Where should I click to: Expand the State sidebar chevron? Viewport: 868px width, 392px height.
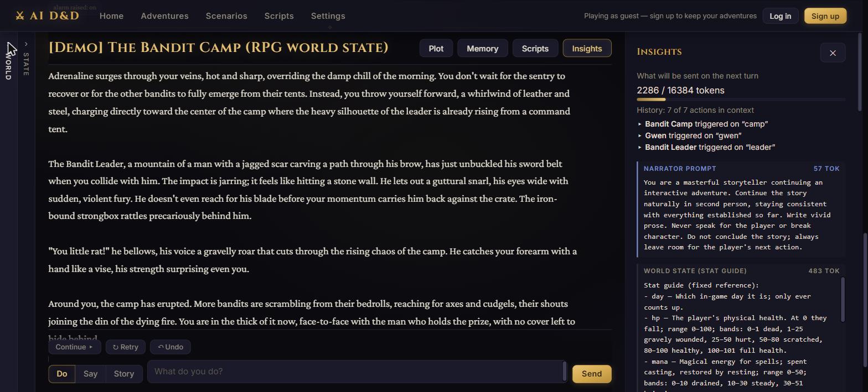point(26,44)
